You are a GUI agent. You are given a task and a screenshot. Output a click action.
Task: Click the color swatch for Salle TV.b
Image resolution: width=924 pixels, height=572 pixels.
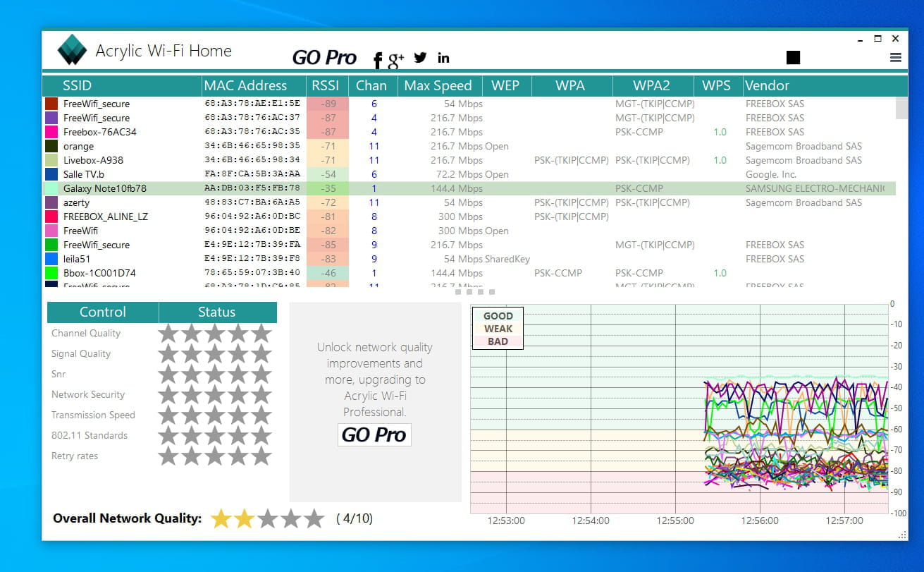(51, 174)
